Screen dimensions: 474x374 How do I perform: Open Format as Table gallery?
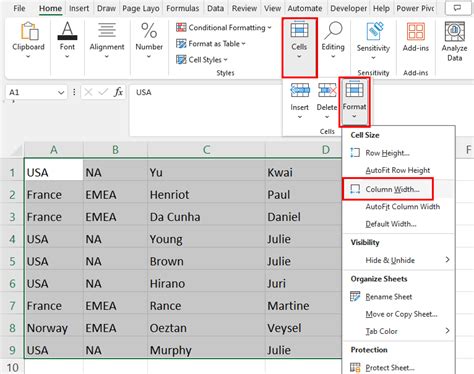211,44
